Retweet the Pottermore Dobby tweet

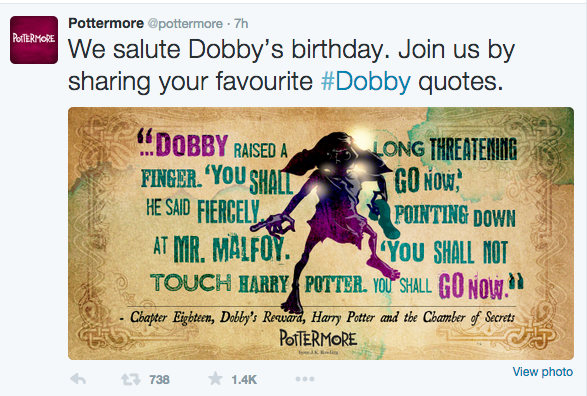click(x=131, y=380)
